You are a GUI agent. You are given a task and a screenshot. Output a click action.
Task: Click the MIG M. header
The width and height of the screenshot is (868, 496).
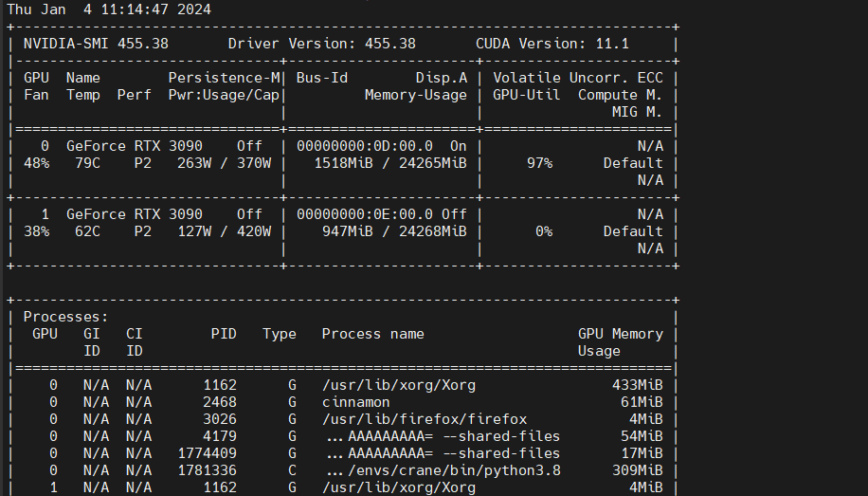[637, 113]
